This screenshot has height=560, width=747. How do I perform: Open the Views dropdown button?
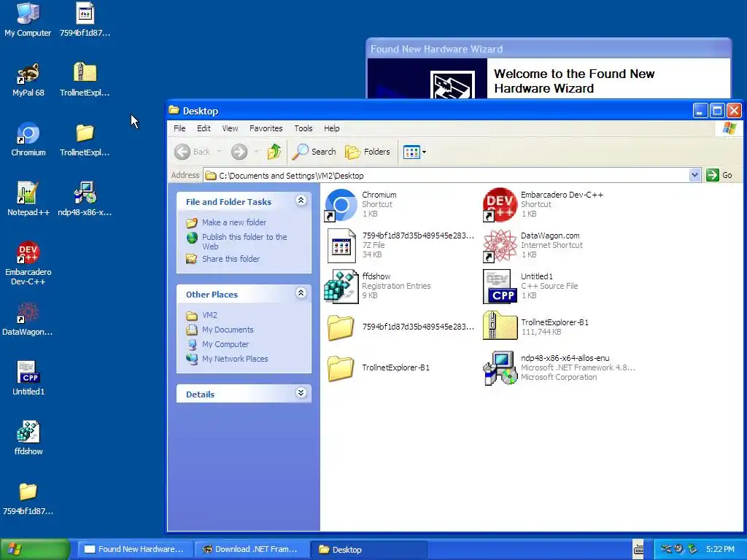(x=414, y=152)
